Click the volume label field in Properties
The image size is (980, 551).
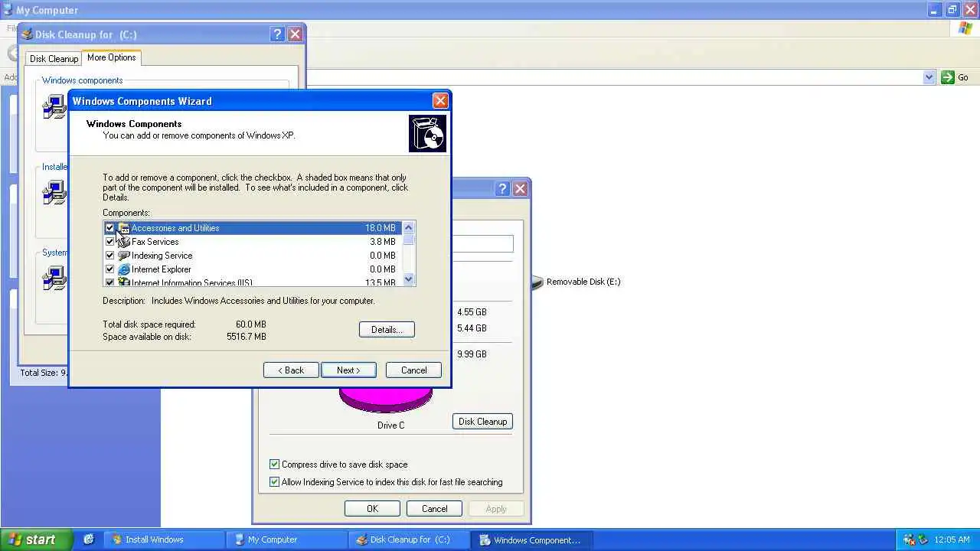tap(482, 244)
